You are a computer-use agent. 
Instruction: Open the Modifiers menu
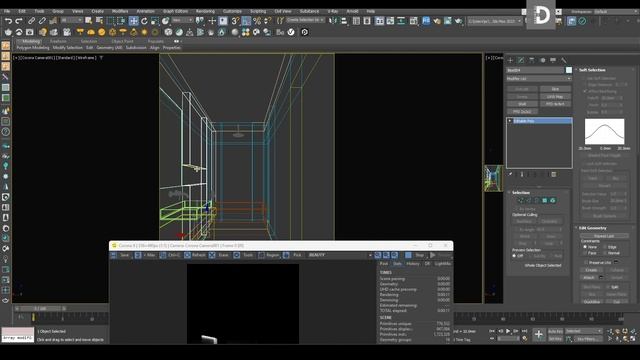(120, 11)
